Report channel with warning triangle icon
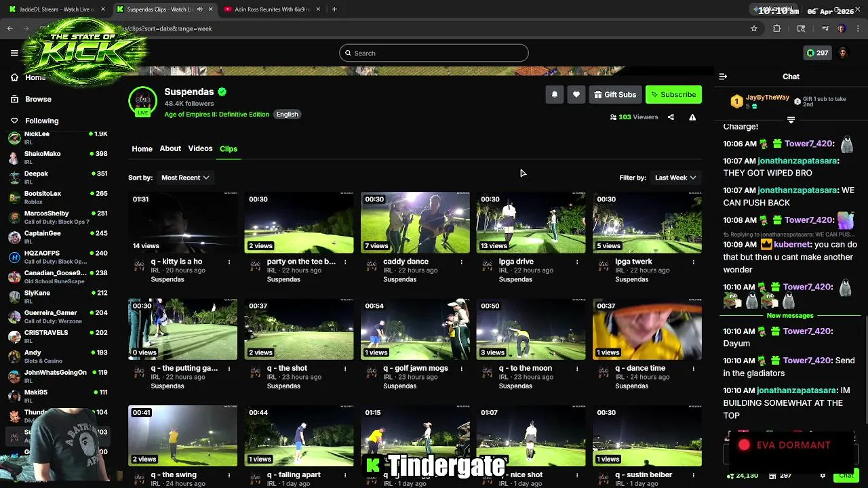Image resolution: width=868 pixels, height=488 pixels. [x=692, y=117]
